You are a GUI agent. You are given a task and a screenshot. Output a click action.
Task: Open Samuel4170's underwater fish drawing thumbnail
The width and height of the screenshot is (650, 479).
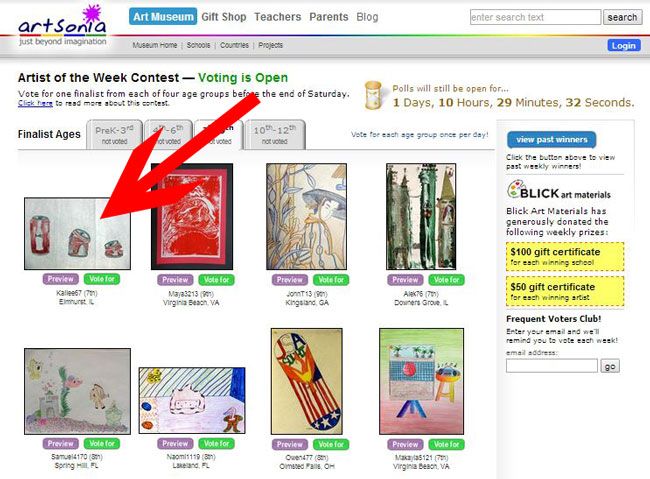(x=78, y=391)
